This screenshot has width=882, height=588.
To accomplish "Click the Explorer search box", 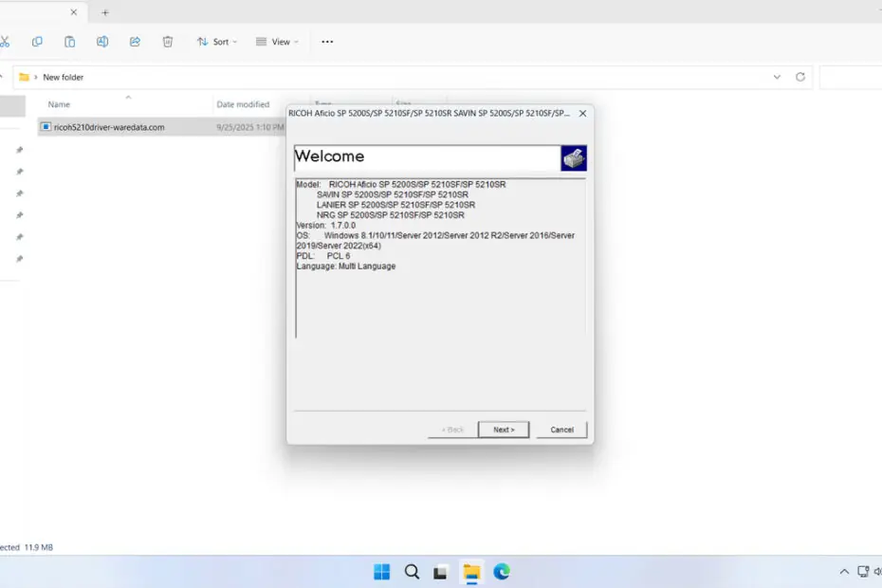I will (851, 77).
